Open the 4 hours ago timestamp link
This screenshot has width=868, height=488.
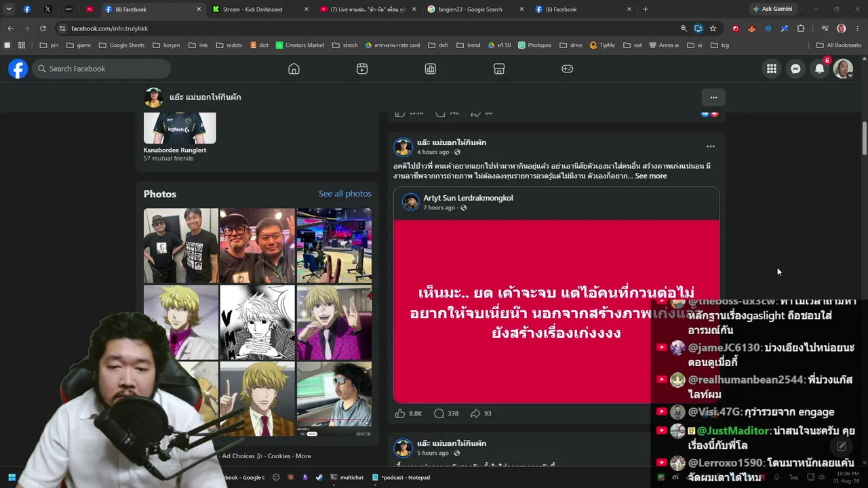click(x=433, y=152)
